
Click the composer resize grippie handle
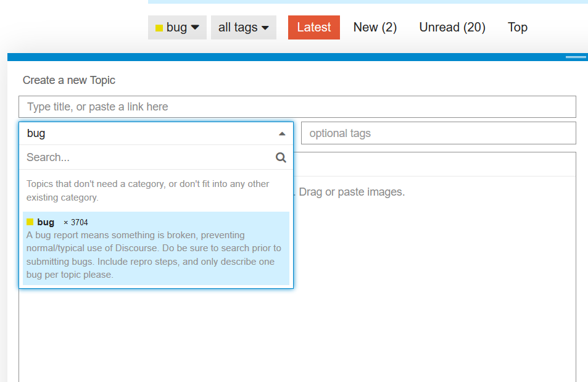click(576, 57)
